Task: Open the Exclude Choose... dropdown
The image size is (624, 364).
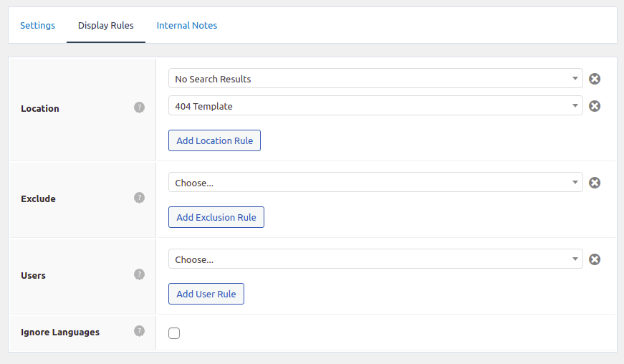Action: 375,182
